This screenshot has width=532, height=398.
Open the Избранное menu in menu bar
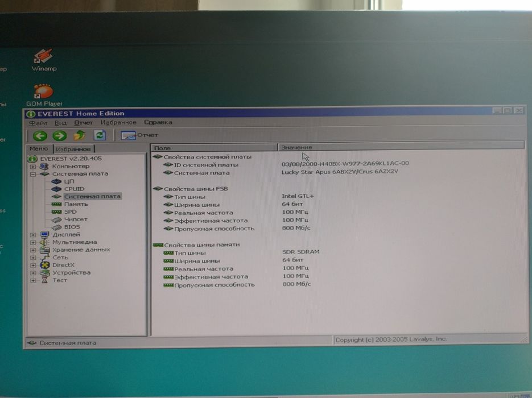pos(118,122)
